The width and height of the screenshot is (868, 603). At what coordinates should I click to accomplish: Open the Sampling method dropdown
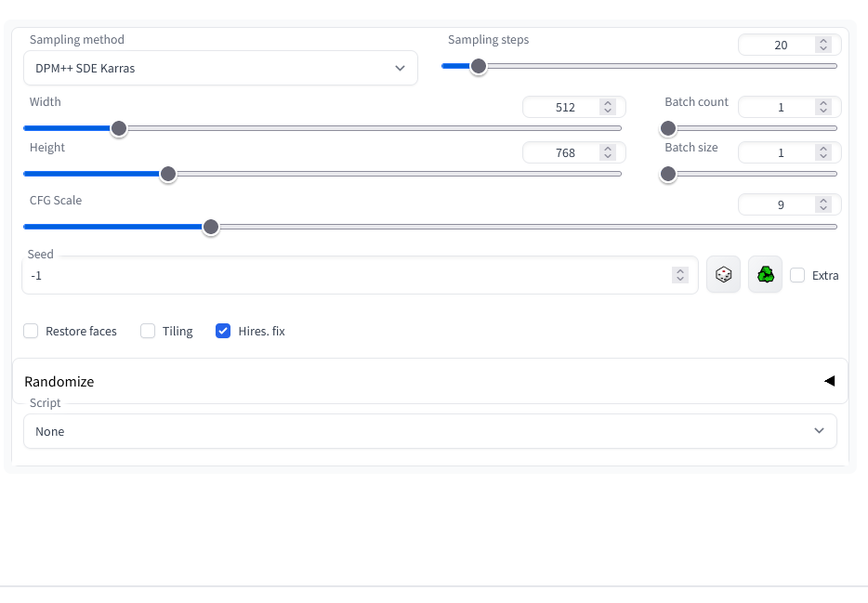pos(220,68)
